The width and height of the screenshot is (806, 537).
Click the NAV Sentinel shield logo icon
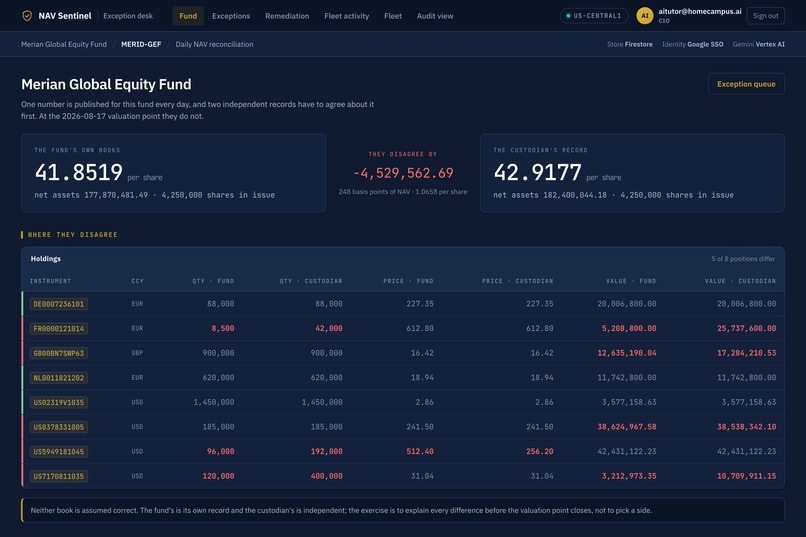(27, 16)
